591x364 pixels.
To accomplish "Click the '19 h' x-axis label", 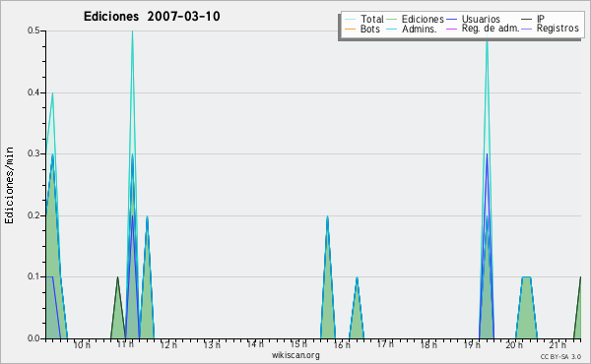I will coord(472,344).
